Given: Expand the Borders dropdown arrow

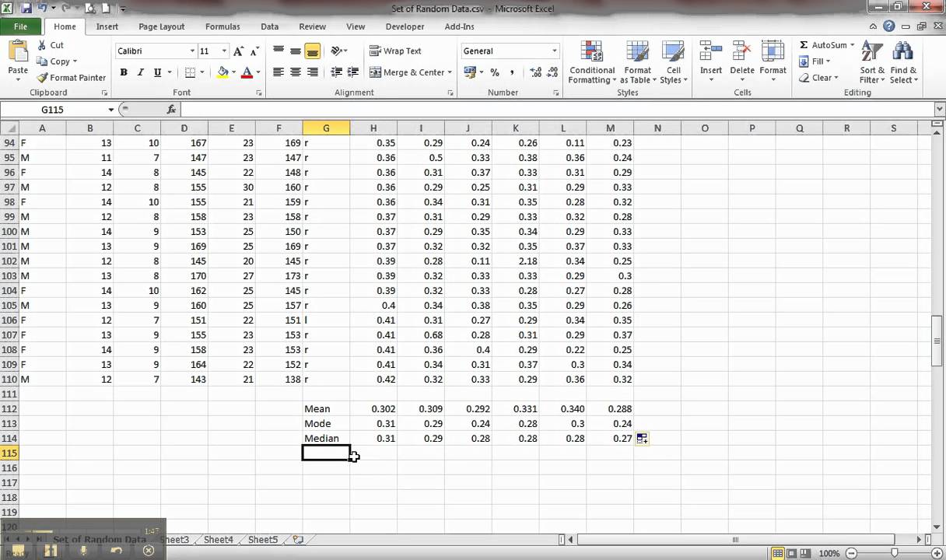Looking at the screenshot, I should pos(201,72).
